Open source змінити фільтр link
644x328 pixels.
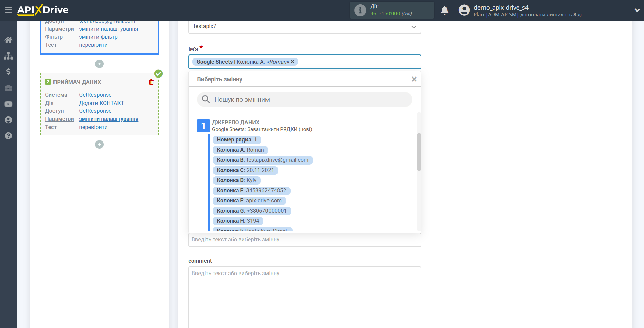pos(99,37)
